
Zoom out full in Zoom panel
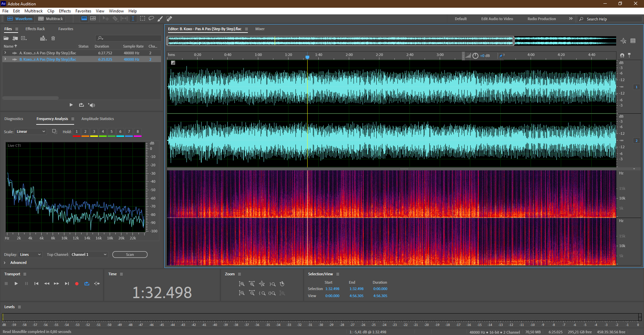(262, 284)
